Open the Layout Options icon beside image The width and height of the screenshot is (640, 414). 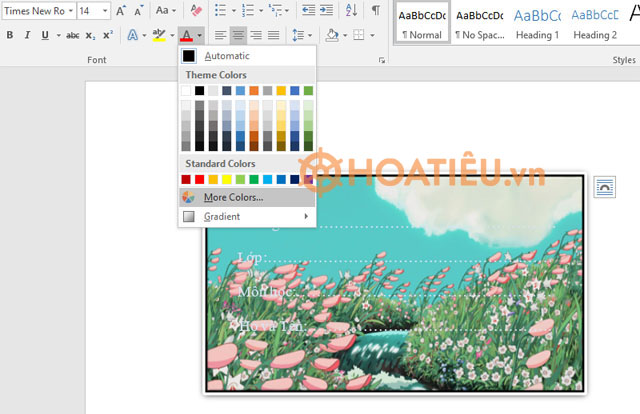coord(604,186)
